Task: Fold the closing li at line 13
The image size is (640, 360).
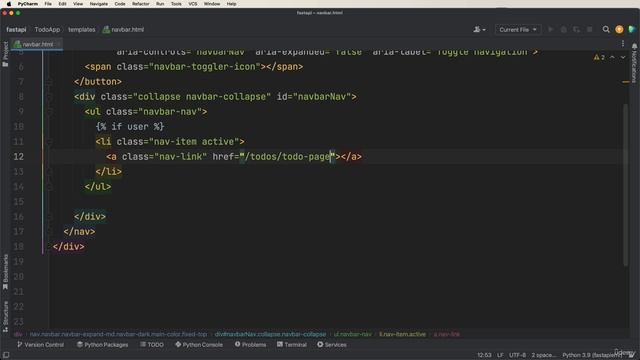Action: click(49, 172)
